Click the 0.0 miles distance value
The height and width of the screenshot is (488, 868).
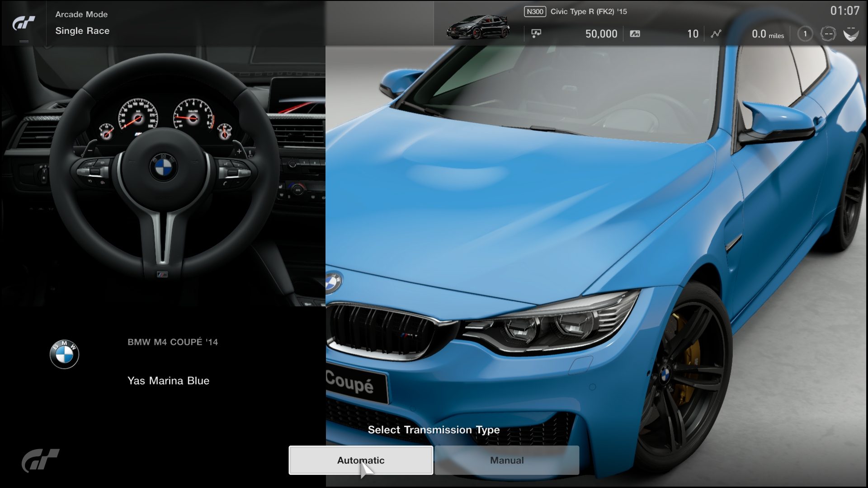pyautogui.click(x=768, y=34)
